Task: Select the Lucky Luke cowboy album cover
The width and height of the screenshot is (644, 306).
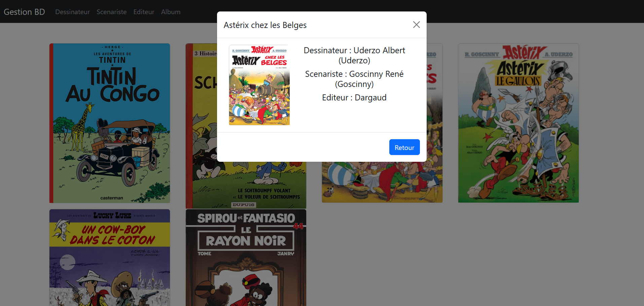Action: click(110, 257)
